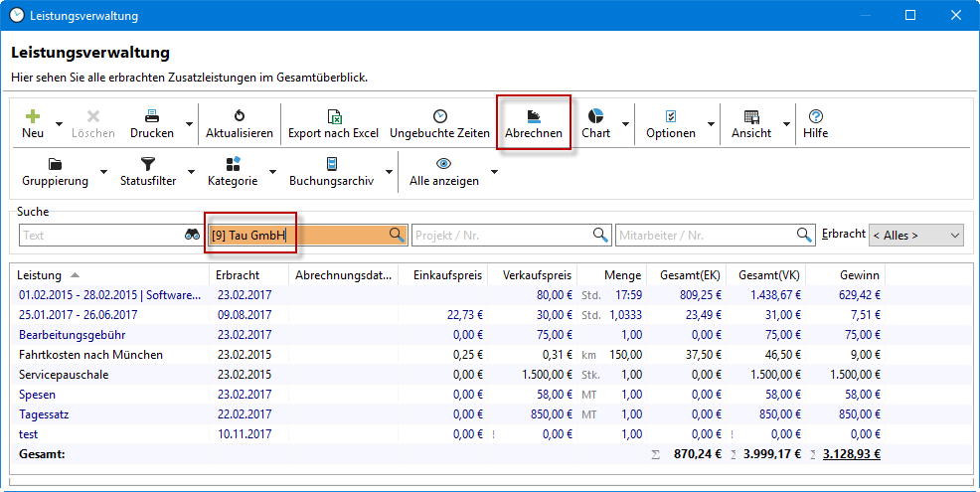
Task: Click the Chart pie icon
Action: tap(595, 115)
